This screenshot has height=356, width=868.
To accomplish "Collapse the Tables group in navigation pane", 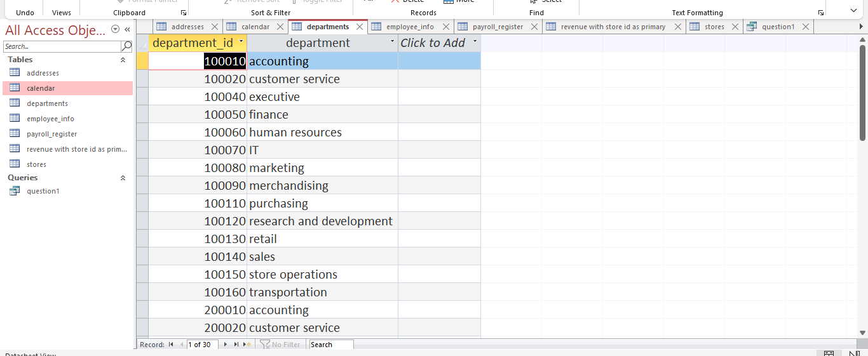I will click(x=123, y=60).
